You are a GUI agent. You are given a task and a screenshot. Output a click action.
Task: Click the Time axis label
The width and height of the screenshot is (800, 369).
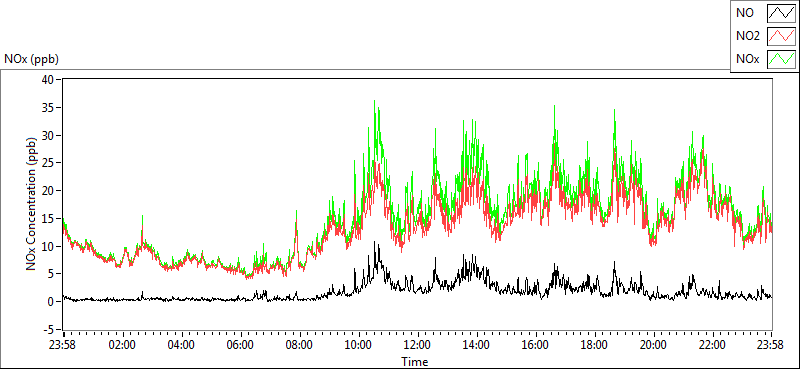click(x=414, y=362)
